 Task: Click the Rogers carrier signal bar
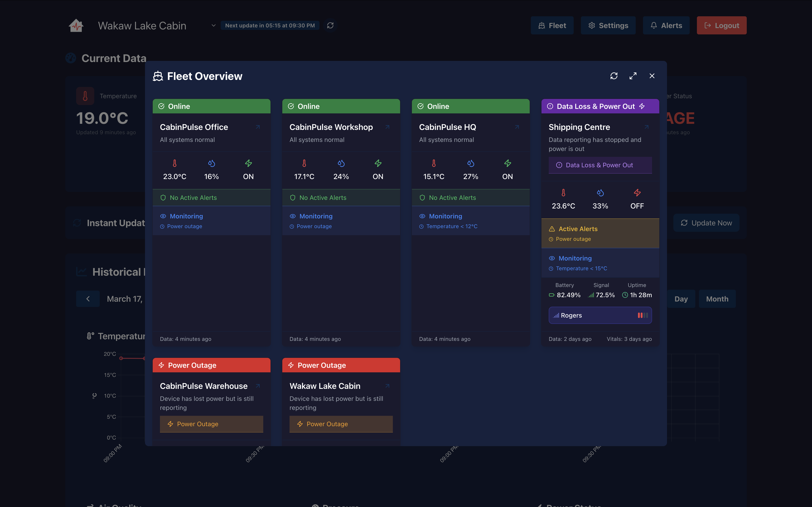[600, 315]
